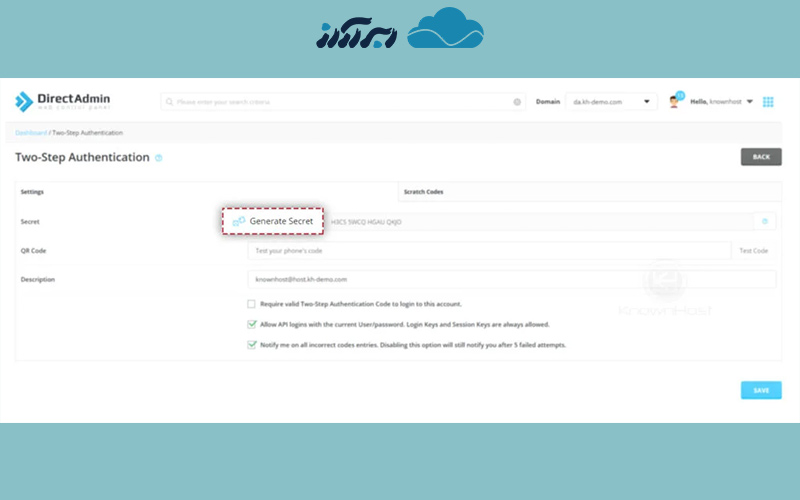Open the apps grid menu icon

(x=768, y=102)
